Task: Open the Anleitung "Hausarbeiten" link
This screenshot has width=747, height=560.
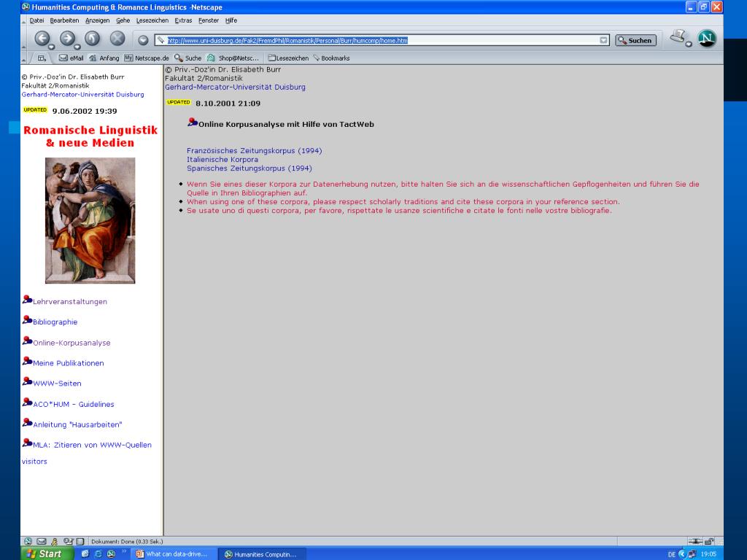Action: coord(77,424)
